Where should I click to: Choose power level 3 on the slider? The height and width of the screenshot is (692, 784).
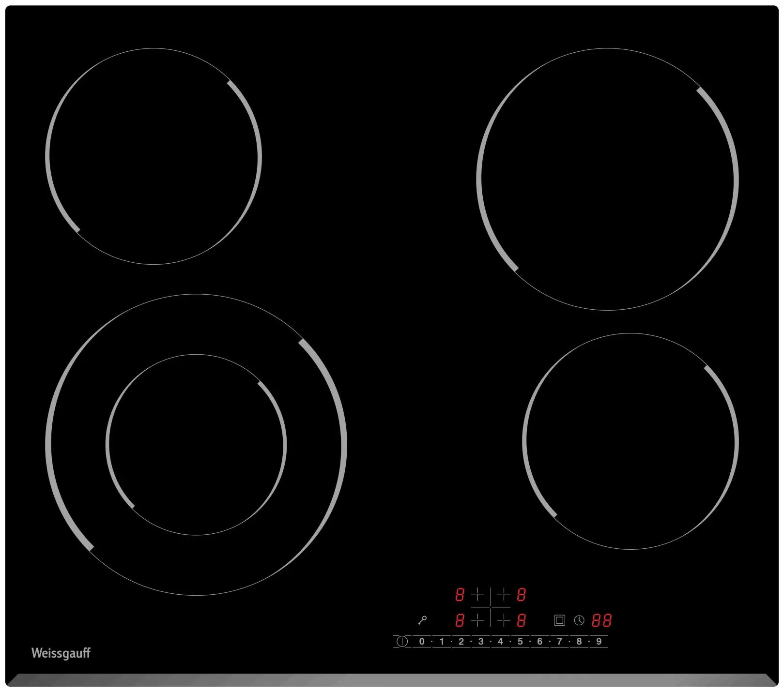point(481,641)
